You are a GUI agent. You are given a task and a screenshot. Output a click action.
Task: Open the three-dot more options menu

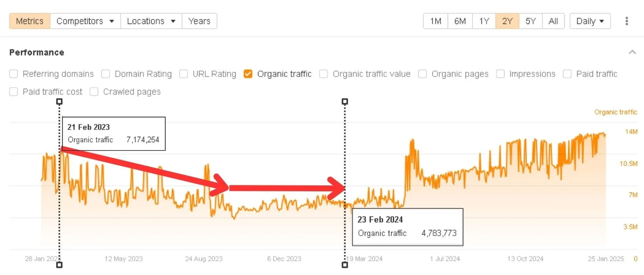pyautogui.click(x=626, y=21)
